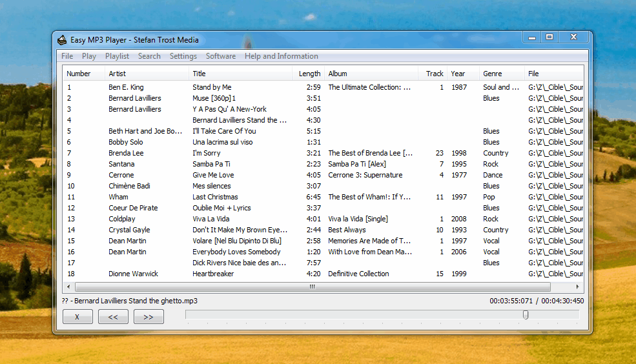Sort by the Length column header
636x364 pixels.
(x=308, y=74)
